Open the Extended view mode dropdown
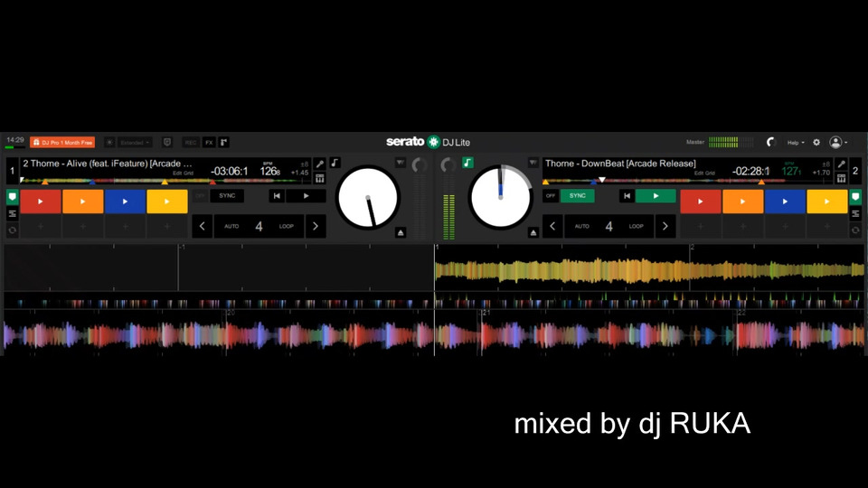 click(135, 142)
